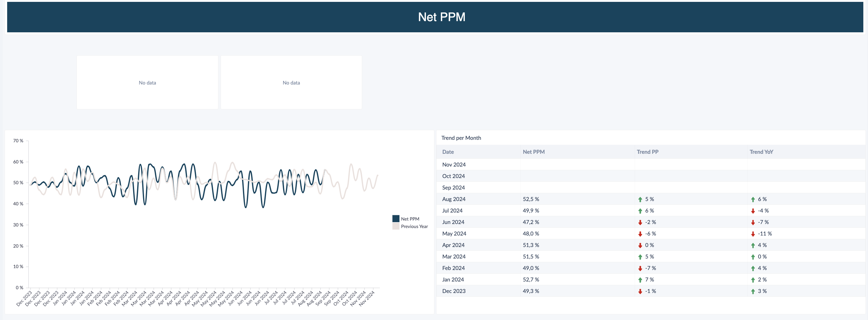
Task: Toggle the Previous Year series legend label
Action: (414, 226)
